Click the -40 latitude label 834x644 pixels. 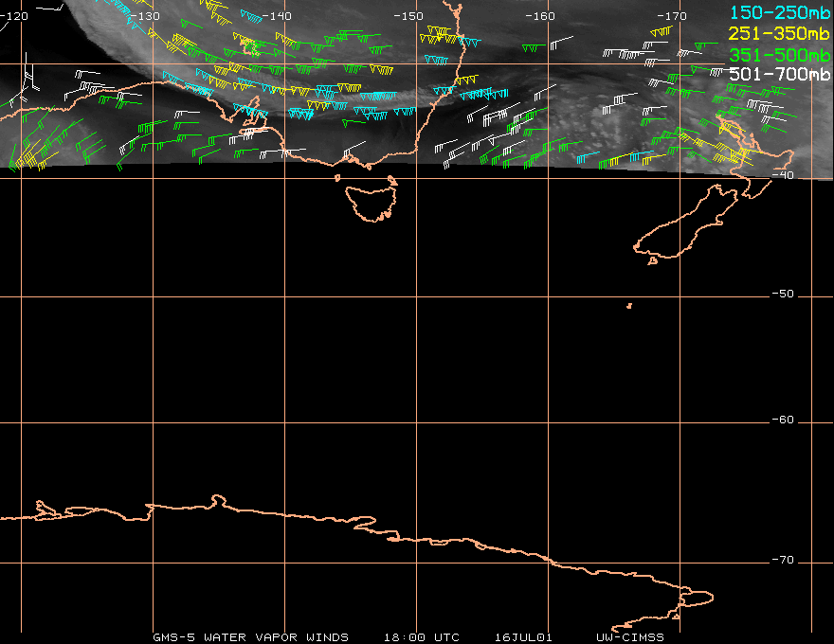click(783, 175)
